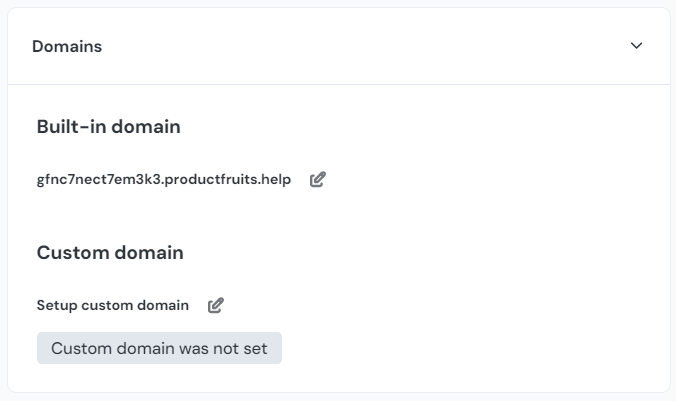
Task: Click the edit icon beside the built-in domain
Action: [318, 180]
